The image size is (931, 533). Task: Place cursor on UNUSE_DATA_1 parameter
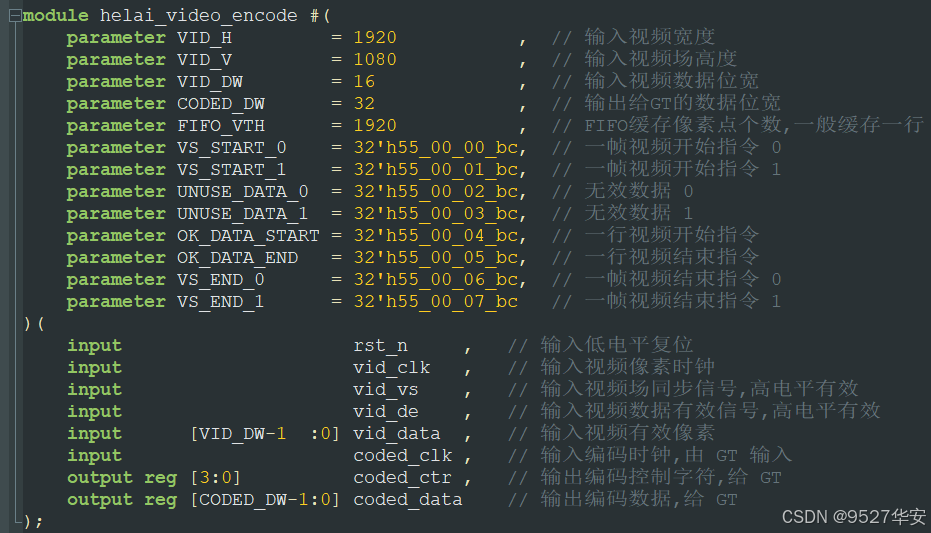(242, 214)
